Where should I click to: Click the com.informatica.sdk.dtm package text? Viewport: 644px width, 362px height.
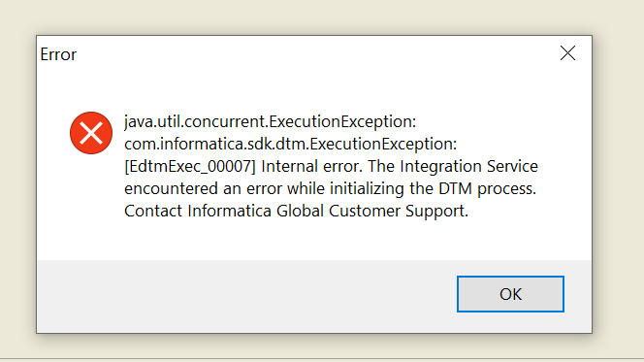[x=215, y=144]
